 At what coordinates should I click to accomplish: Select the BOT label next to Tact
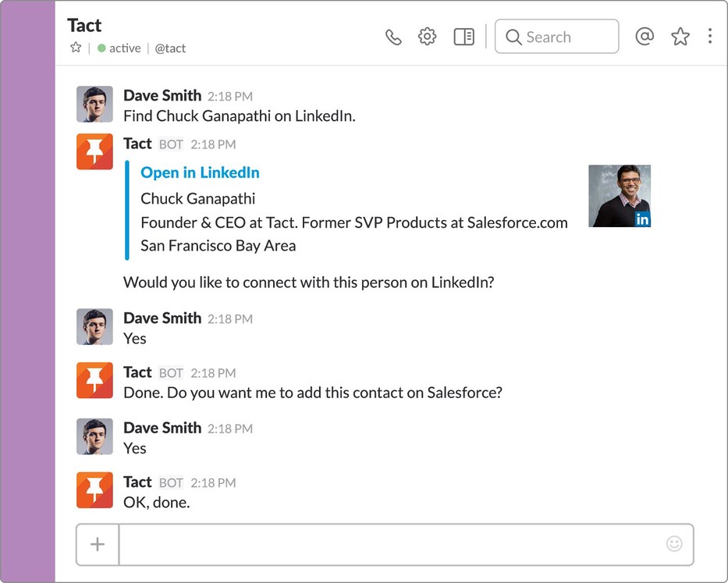tap(171, 144)
